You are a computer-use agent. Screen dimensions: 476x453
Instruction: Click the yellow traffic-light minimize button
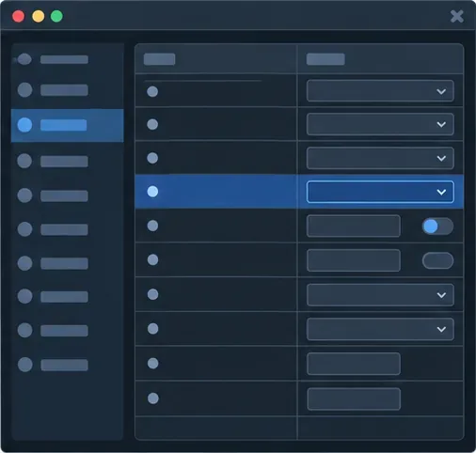click(39, 16)
